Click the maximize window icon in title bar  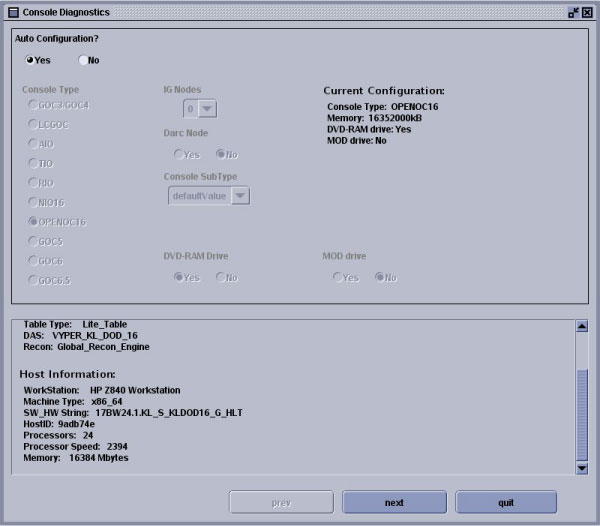573,12
